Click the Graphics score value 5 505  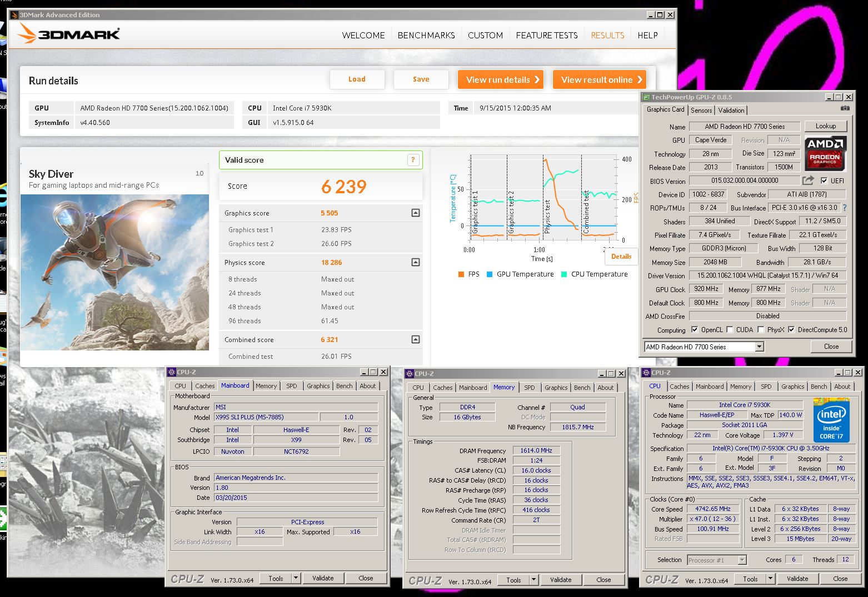point(329,213)
